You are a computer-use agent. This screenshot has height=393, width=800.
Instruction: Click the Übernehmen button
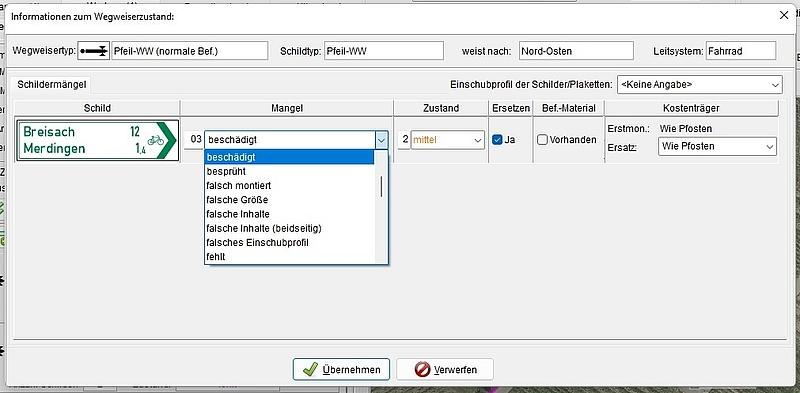click(341, 370)
